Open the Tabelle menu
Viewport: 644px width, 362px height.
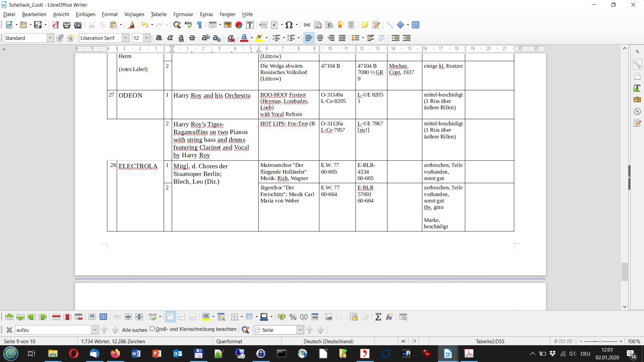(x=159, y=14)
